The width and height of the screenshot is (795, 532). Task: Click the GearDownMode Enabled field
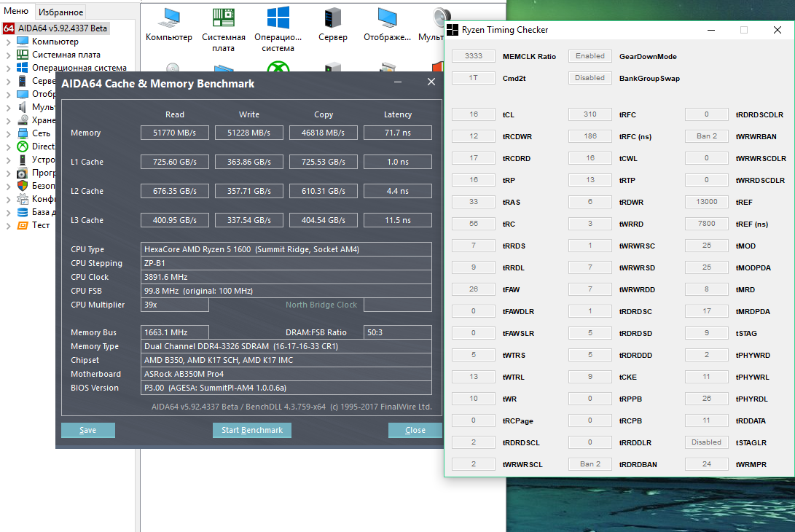(x=590, y=56)
